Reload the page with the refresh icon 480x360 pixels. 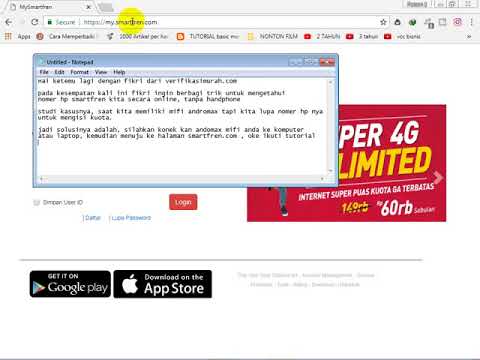coord(34,22)
